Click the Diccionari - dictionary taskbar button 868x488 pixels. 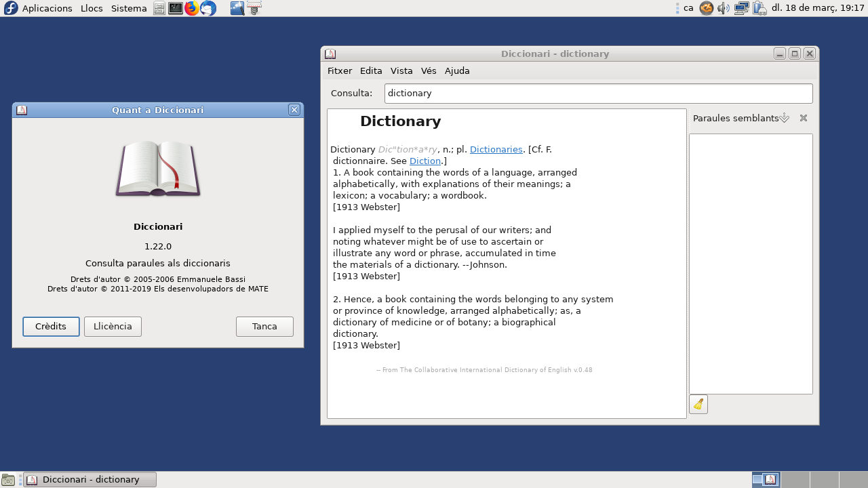click(x=90, y=480)
